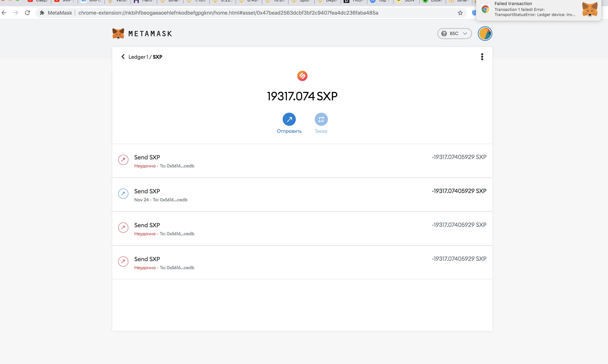Image resolution: width=608 pixels, height=364 pixels.
Task: Click the blue arrow icon of Nov 24 transaction
Action: click(x=123, y=193)
